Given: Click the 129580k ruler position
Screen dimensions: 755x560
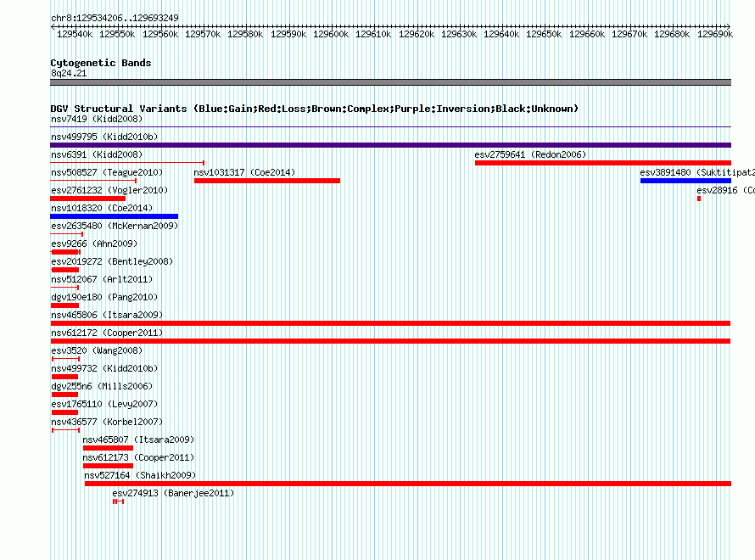Looking at the screenshot, I should 245,34.
